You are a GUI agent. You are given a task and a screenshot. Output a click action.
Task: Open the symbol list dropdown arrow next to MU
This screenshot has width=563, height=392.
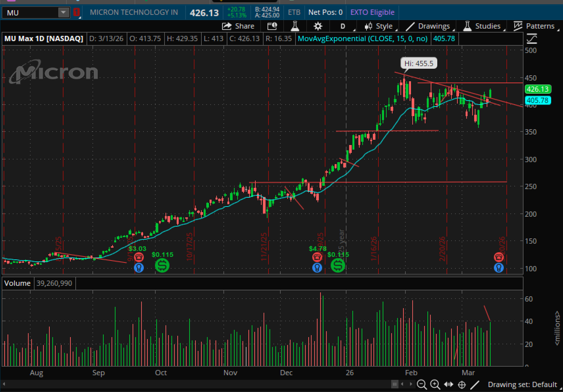63,13
